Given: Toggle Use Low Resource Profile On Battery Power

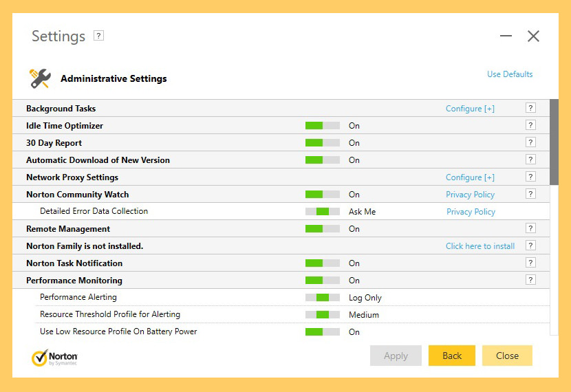Looking at the screenshot, I should click(322, 332).
